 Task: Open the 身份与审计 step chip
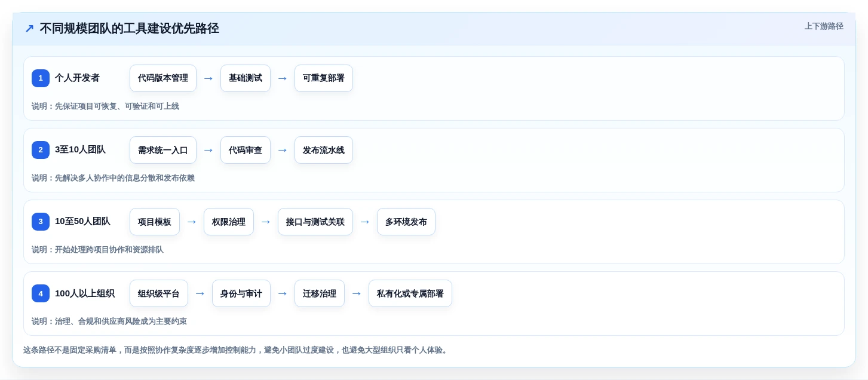pyautogui.click(x=241, y=293)
